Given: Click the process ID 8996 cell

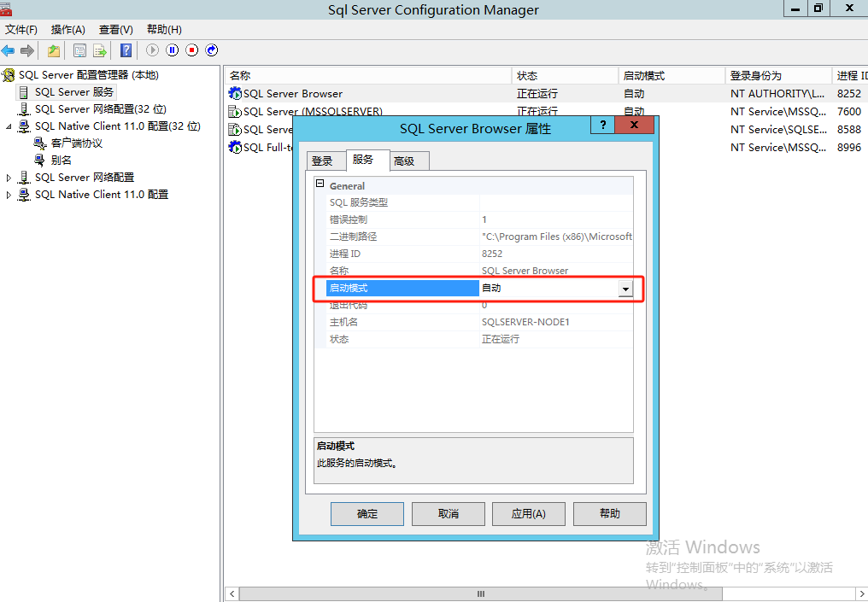Looking at the screenshot, I should tap(849, 147).
